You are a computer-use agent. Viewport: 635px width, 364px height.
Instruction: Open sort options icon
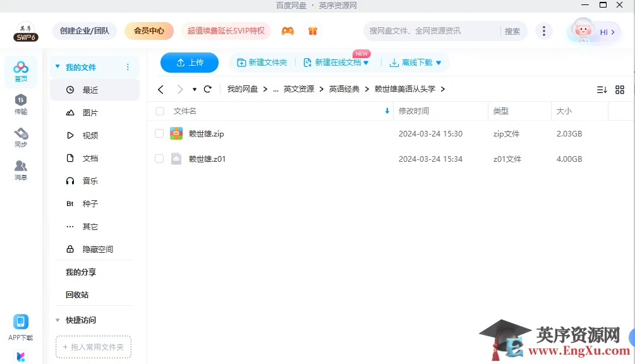tap(602, 90)
